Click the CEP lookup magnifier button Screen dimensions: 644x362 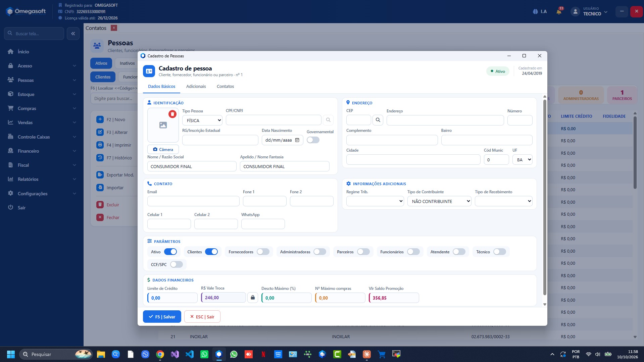click(378, 120)
